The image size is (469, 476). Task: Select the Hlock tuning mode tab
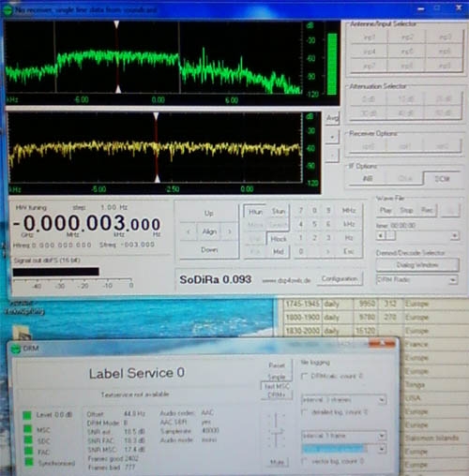tap(279, 239)
